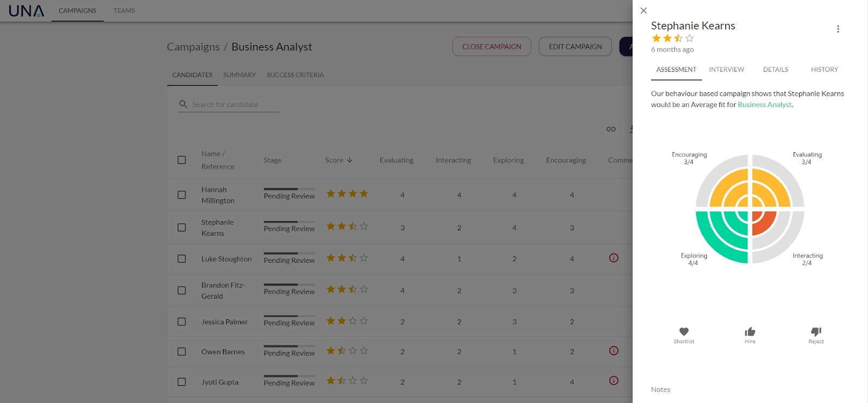Close the Stephanie Kearns side panel
This screenshot has width=868, height=403.
[x=643, y=10]
